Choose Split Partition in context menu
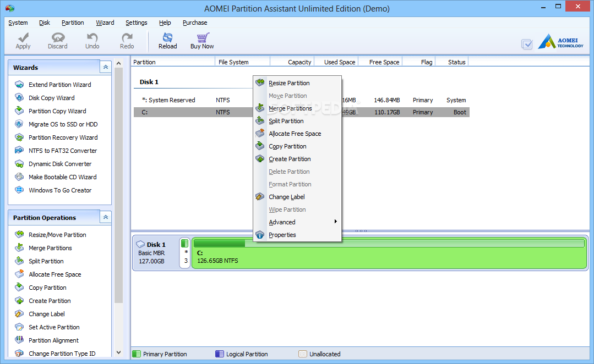The height and width of the screenshot is (364, 594). point(297,121)
